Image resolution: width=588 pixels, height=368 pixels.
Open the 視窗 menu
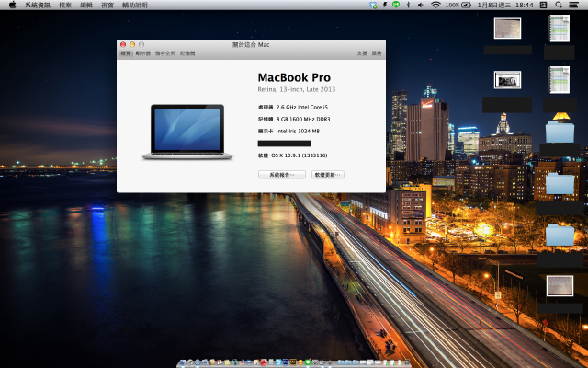(x=107, y=5)
